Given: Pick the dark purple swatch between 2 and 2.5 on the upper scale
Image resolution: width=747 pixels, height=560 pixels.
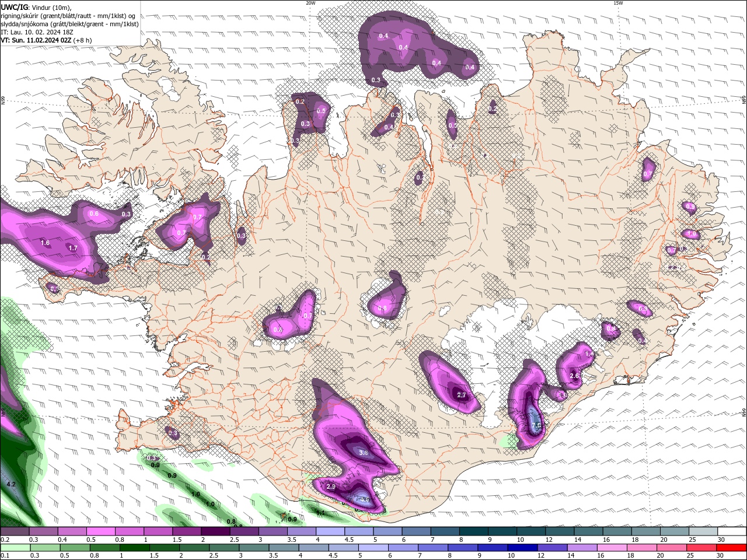Looking at the screenshot, I should pyautogui.click(x=215, y=531).
